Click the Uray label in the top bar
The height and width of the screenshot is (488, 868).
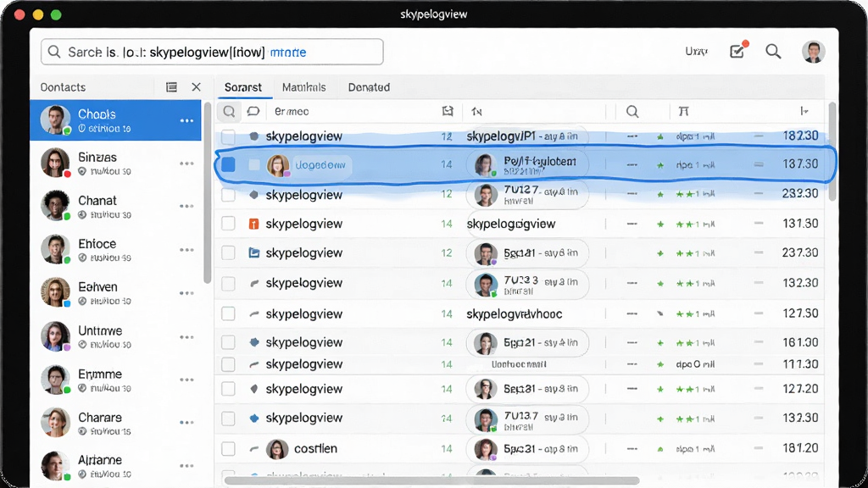(x=697, y=52)
